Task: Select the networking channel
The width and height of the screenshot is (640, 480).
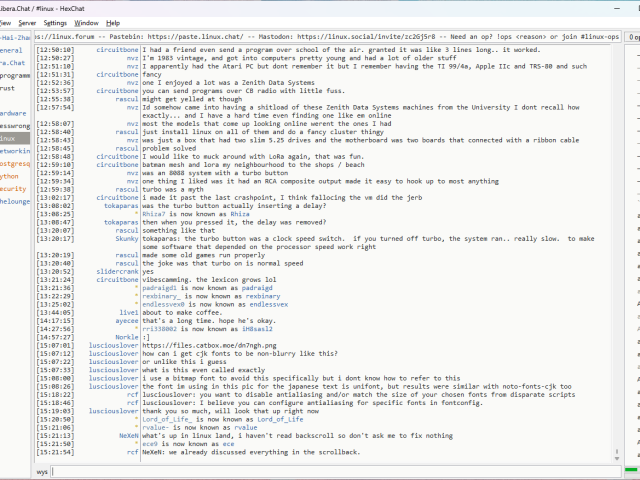Action: pyautogui.click(x=14, y=151)
